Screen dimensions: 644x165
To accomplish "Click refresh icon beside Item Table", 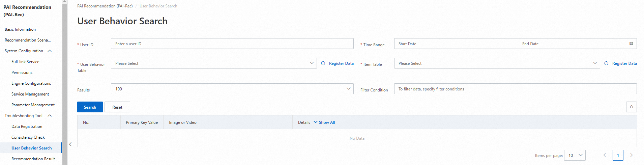I will 606,63.
